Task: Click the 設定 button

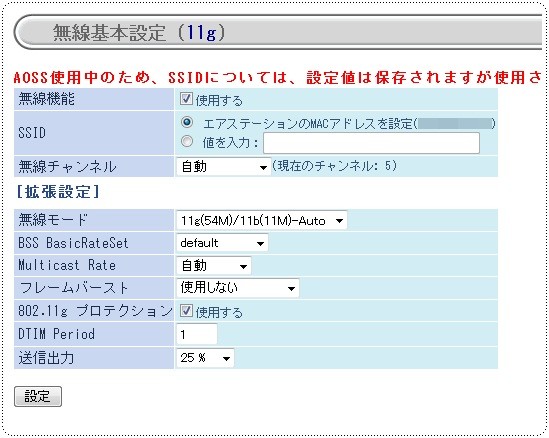Action: pyautogui.click(x=38, y=396)
